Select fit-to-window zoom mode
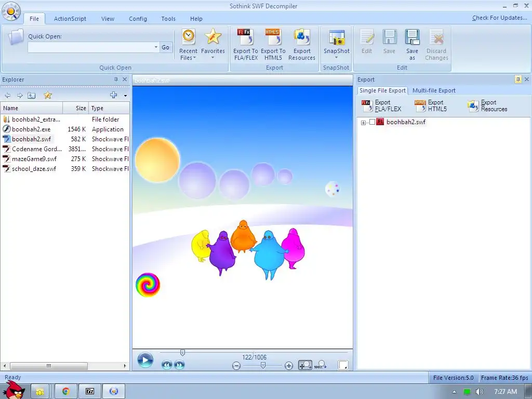532x399 pixels. pyautogui.click(x=305, y=365)
